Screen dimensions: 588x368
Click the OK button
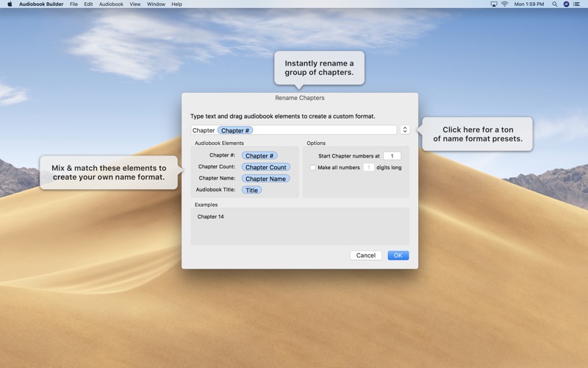[398, 255]
